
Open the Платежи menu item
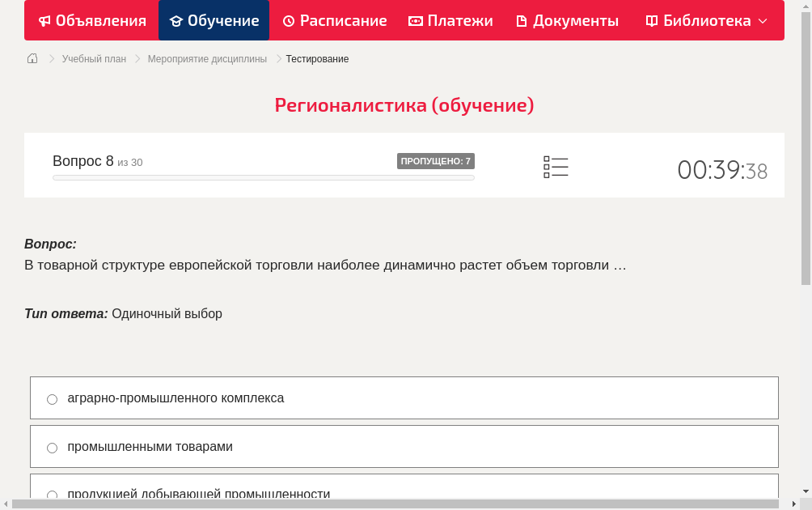(450, 20)
